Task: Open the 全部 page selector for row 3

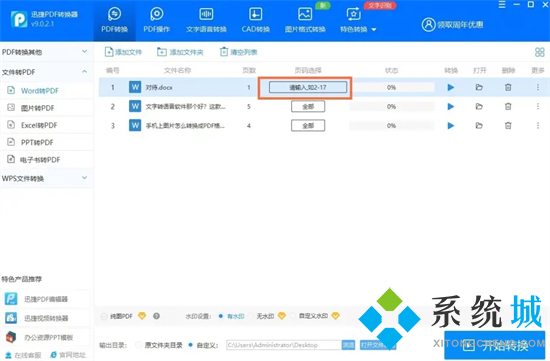Action: [x=308, y=126]
